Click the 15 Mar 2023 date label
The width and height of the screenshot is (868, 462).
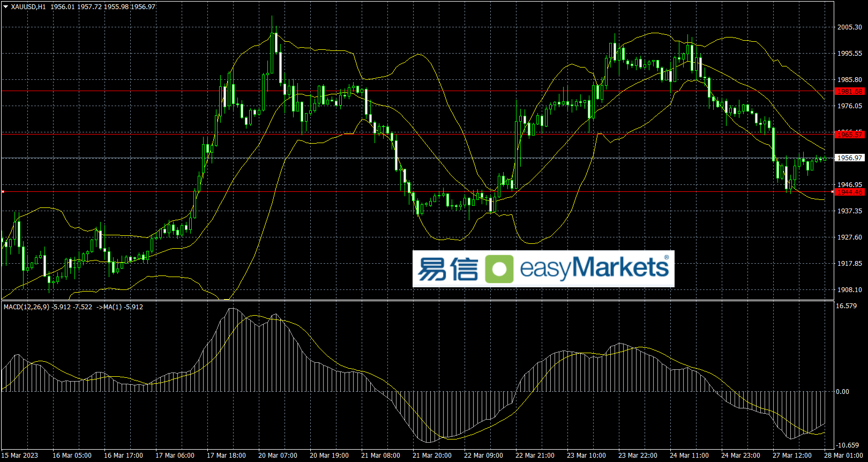coord(20,456)
